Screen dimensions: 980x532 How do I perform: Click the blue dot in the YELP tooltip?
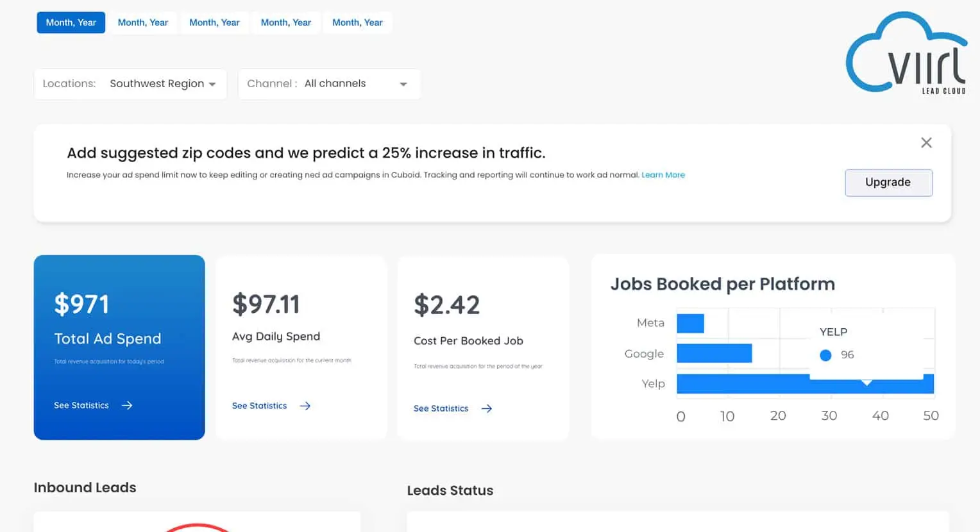pos(825,355)
